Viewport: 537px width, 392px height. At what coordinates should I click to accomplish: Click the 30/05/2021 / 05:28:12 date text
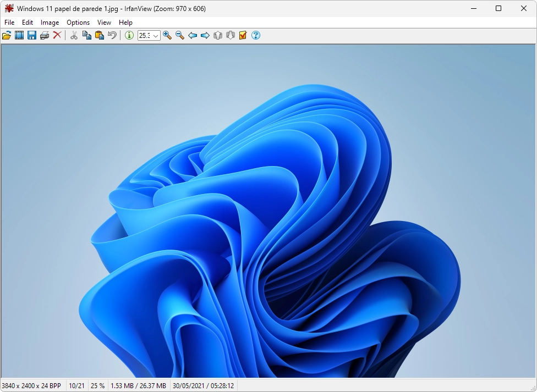point(203,386)
